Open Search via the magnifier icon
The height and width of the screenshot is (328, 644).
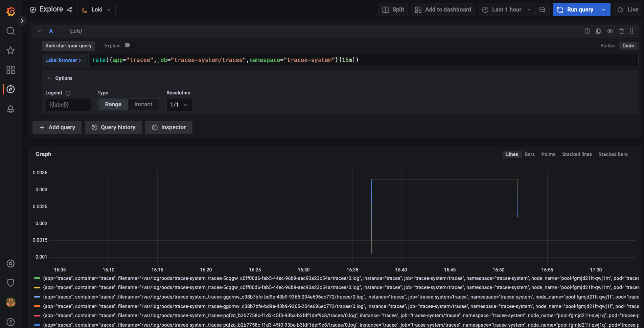(x=10, y=31)
